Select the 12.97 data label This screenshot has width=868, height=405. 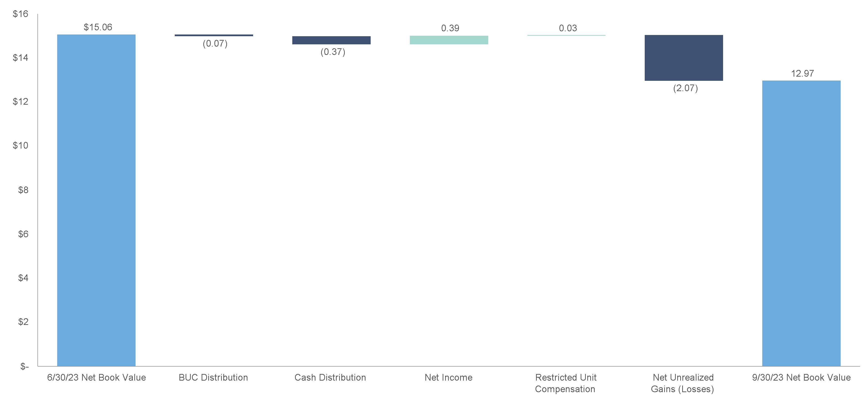802,73
